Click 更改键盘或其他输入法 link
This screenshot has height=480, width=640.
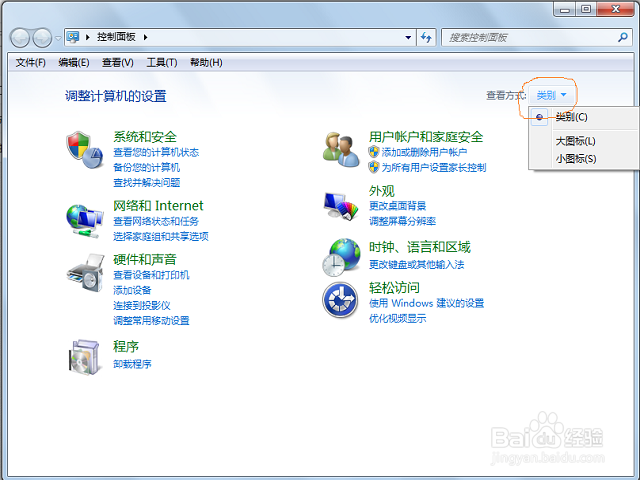[417, 264]
